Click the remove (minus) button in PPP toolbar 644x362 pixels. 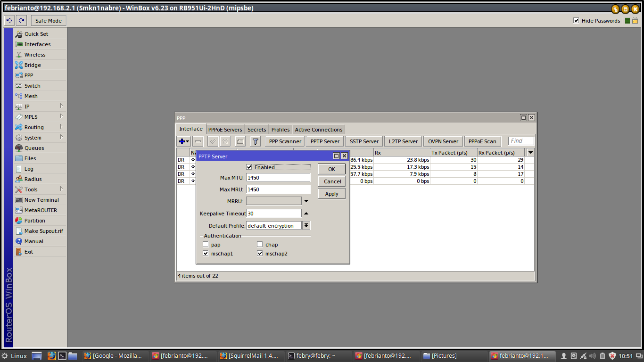click(198, 141)
